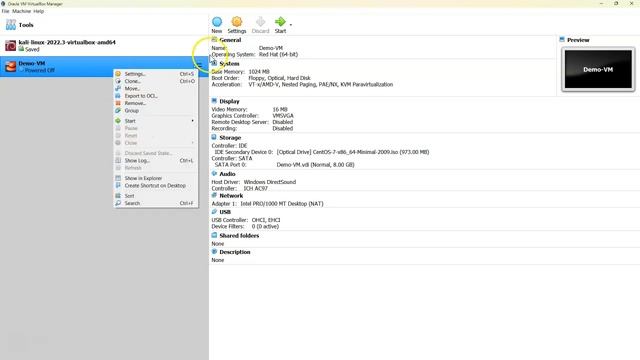Viewport: 640px width, 360px height.
Task: Expand Start submenu in context menu
Action: [156, 121]
